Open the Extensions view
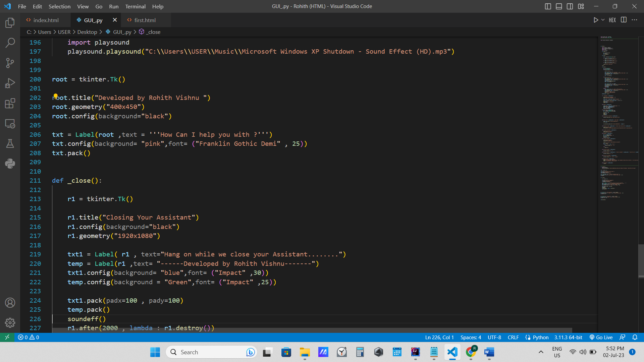Viewport: 644px width, 362px height. point(10,103)
